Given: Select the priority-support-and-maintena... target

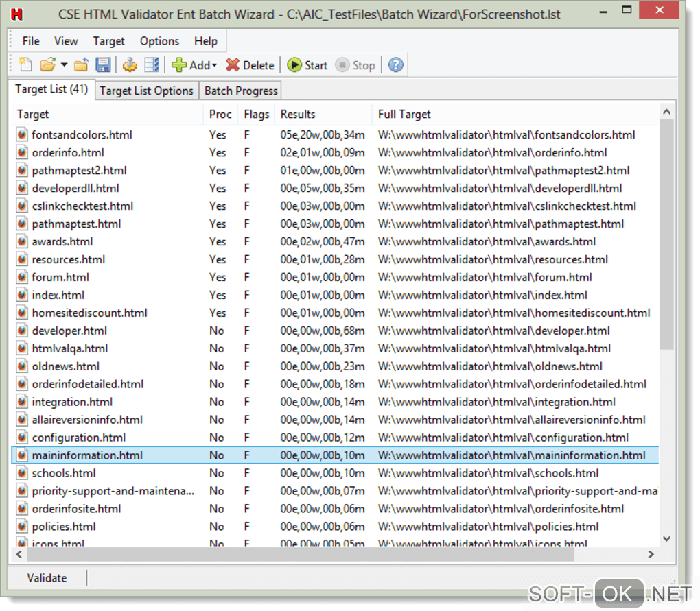Looking at the screenshot, I should [113, 491].
